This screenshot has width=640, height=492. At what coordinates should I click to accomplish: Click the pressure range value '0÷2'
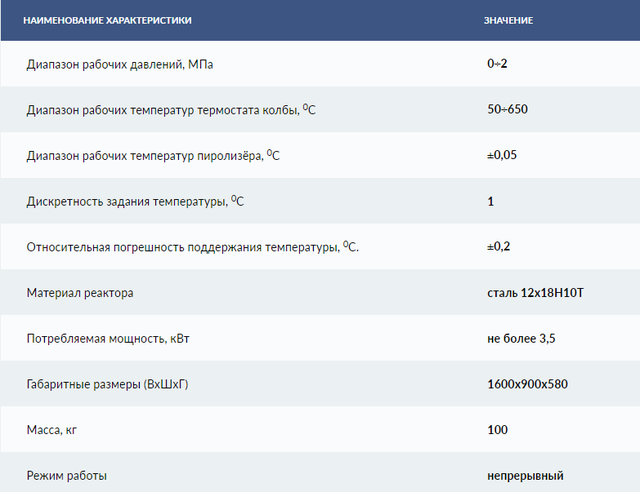tap(498, 64)
